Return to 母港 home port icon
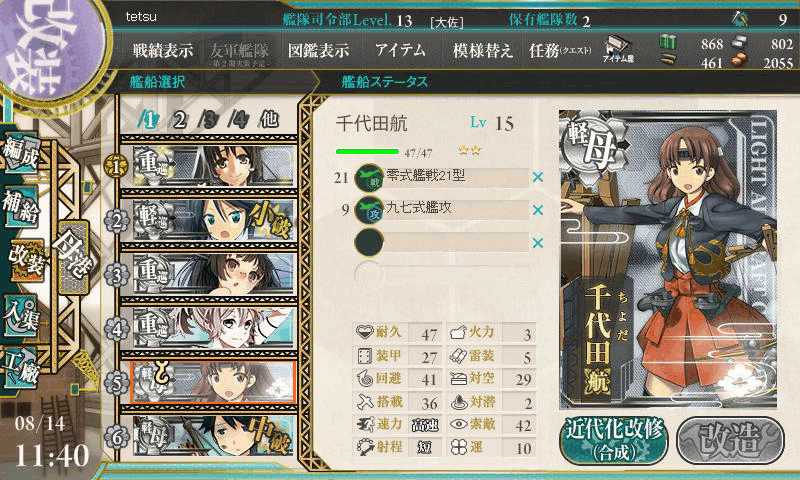This screenshot has width=800, height=480. pos(73,257)
